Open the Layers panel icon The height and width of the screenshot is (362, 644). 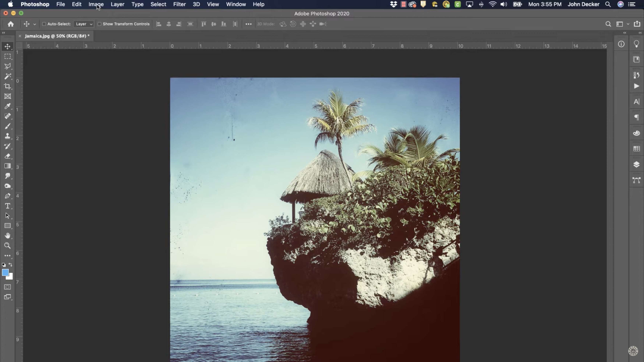pyautogui.click(x=636, y=164)
